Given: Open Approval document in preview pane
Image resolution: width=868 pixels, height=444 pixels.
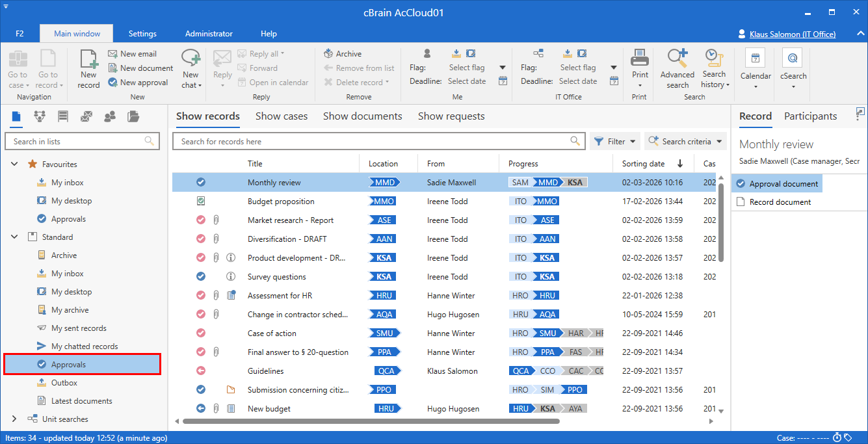Looking at the screenshot, I should (x=777, y=184).
